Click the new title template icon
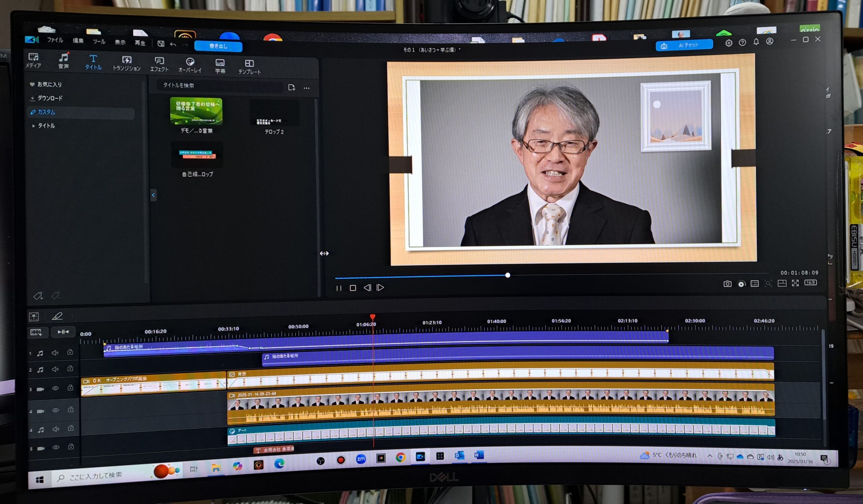 pyautogui.click(x=292, y=88)
